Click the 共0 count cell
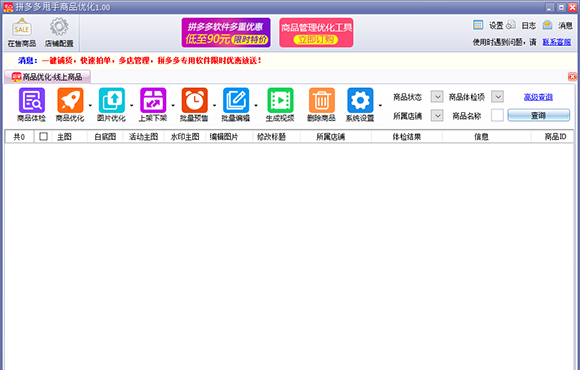Viewport: 580px width, 370px height. [x=19, y=137]
